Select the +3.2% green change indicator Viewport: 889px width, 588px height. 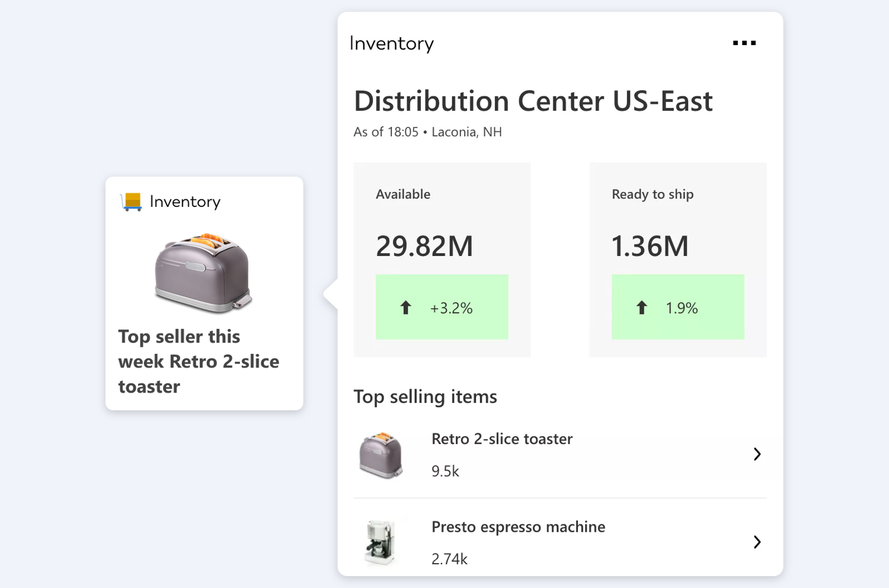[442, 307]
